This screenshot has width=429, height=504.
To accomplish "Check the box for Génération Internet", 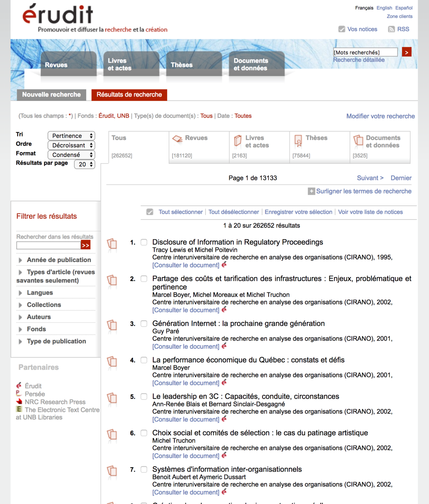I will [x=144, y=324].
